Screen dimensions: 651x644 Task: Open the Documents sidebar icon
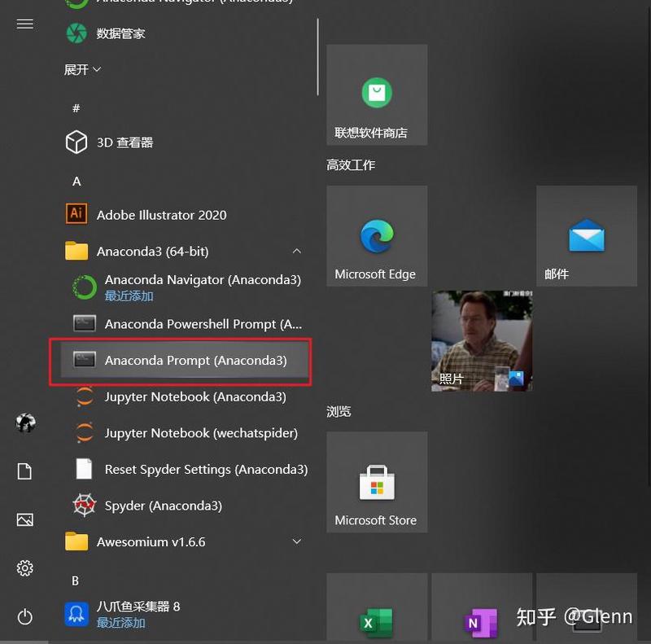[24, 471]
